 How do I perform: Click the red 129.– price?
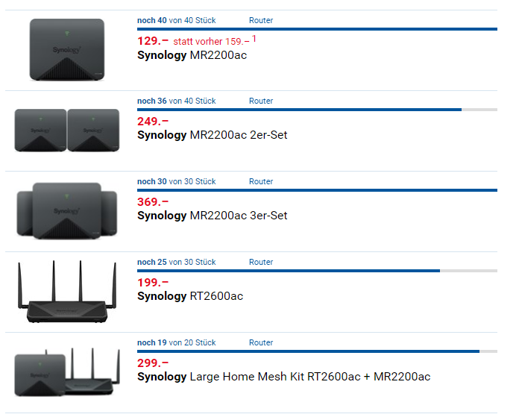point(153,41)
